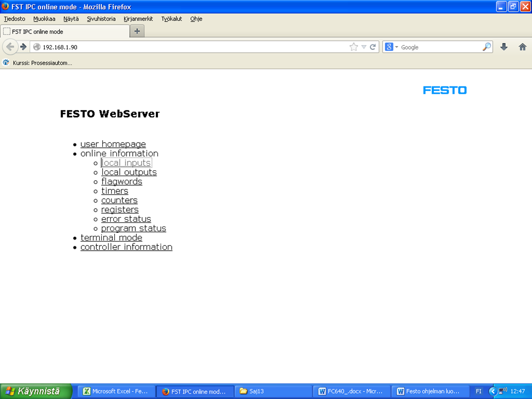Switch to Festo ohjelman luo... Word document

(x=430, y=391)
